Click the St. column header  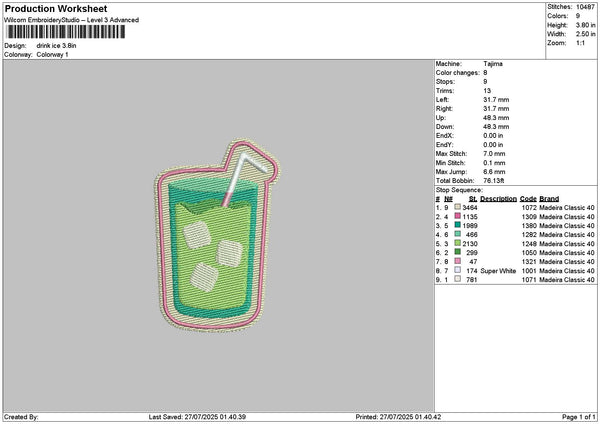[473, 198]
